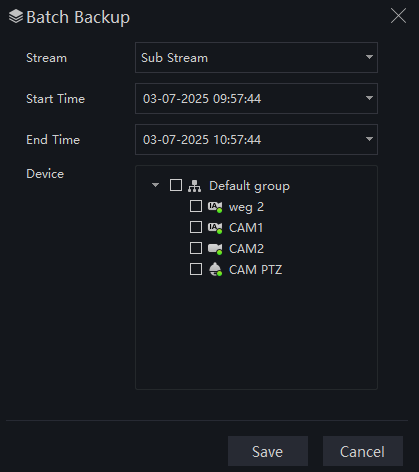Click the CAM PTZ dome camera icon

click(x=215, y=269)
